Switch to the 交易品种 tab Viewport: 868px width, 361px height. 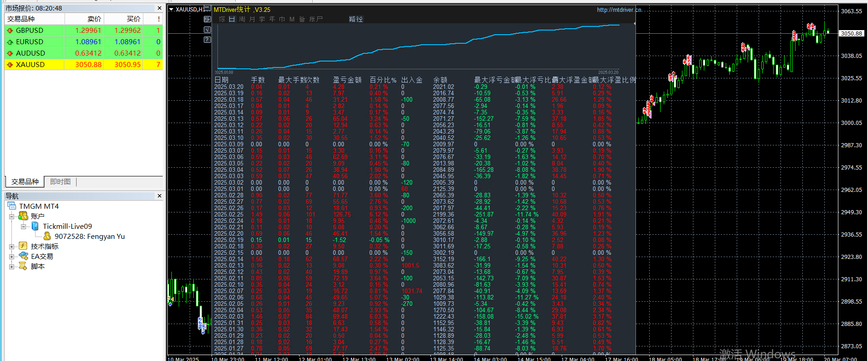(x=25, y=182)
